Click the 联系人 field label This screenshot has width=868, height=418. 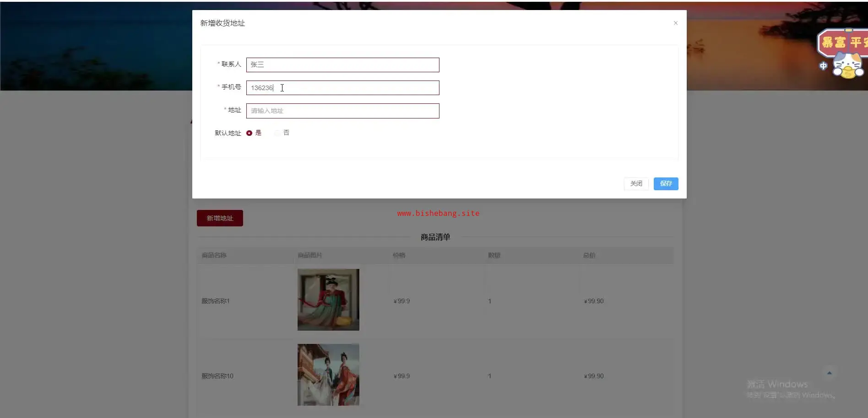[231, 64]
